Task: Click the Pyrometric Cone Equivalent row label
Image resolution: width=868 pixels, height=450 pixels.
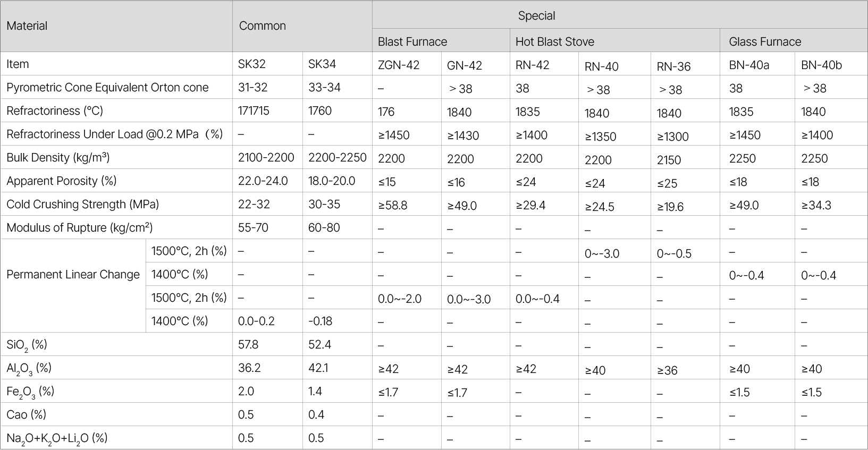Action: 107,88
